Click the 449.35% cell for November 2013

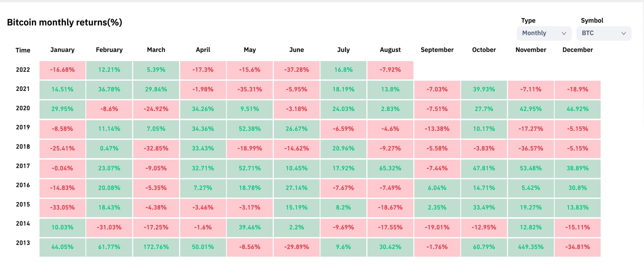pos(530,247)
